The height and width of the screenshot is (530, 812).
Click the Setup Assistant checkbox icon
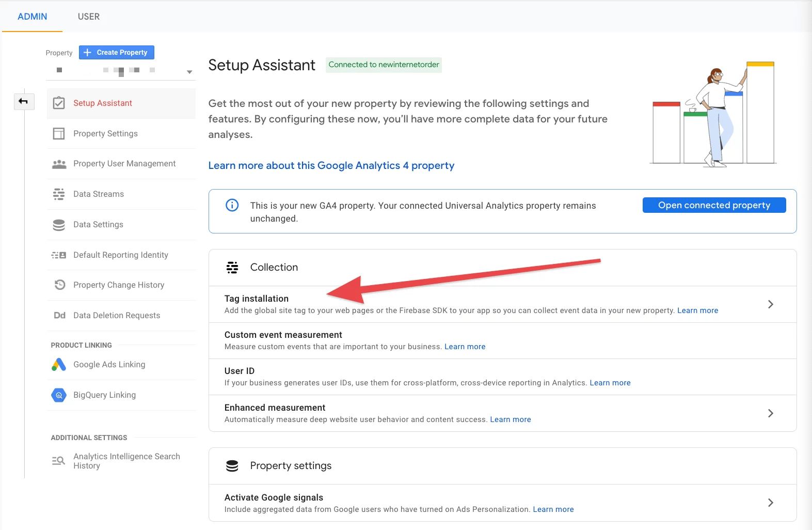pos(59,103)
